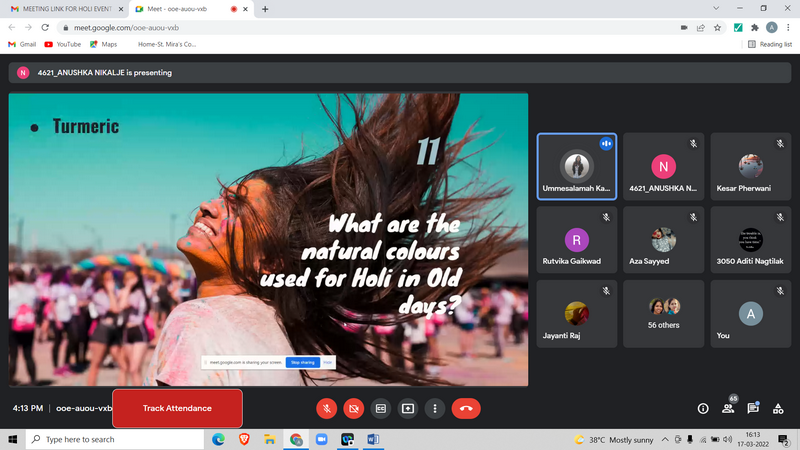
Task: Open Zoom from taskbar
Action: (321, 439)
